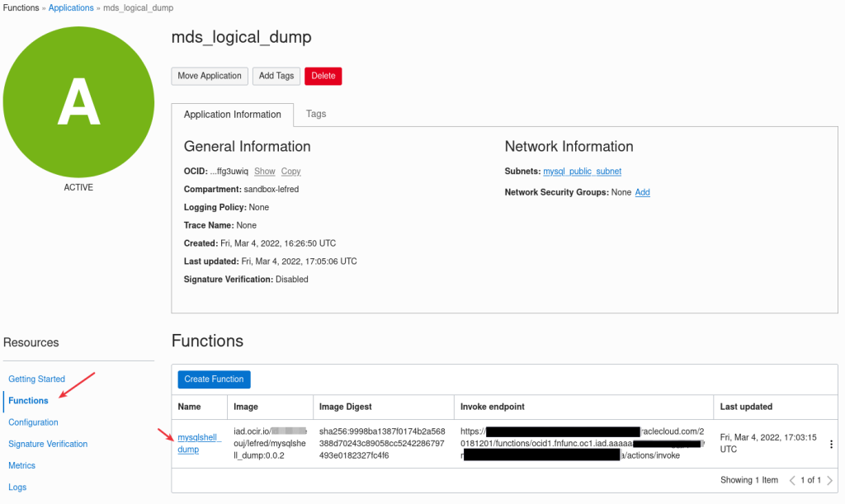The image size is (845, 504).
Task: Show the full application OCID
Action: pos(264,172)
